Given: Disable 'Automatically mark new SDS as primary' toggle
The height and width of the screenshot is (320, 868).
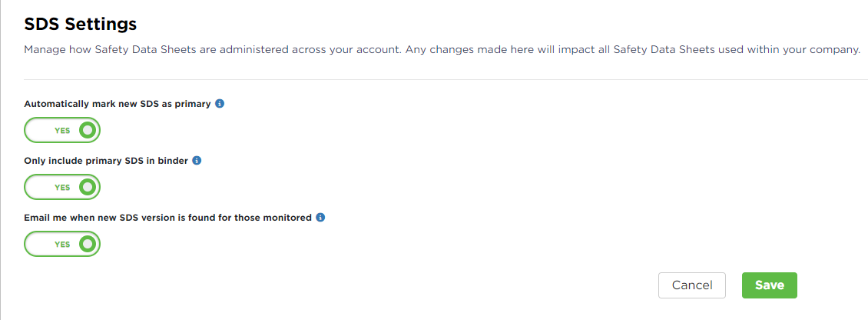Looking at the screenshot, I should click(x=62, y=131).
